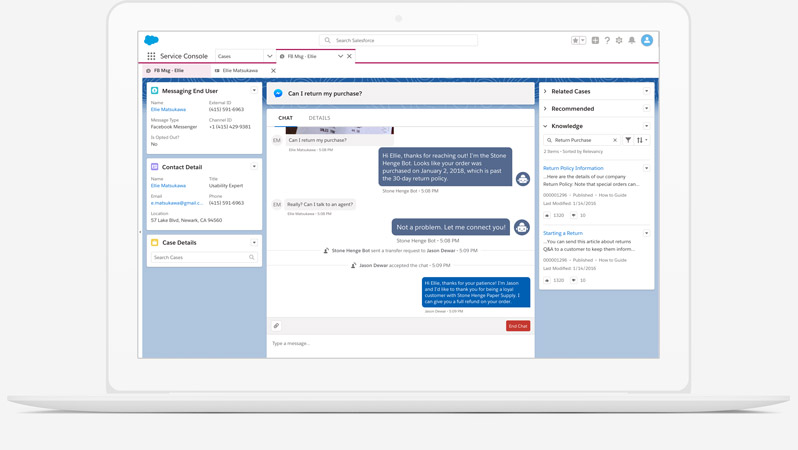Open the knowledge filter funnel icon
This screenshot has height=450, width=798.
coord(628,140)
